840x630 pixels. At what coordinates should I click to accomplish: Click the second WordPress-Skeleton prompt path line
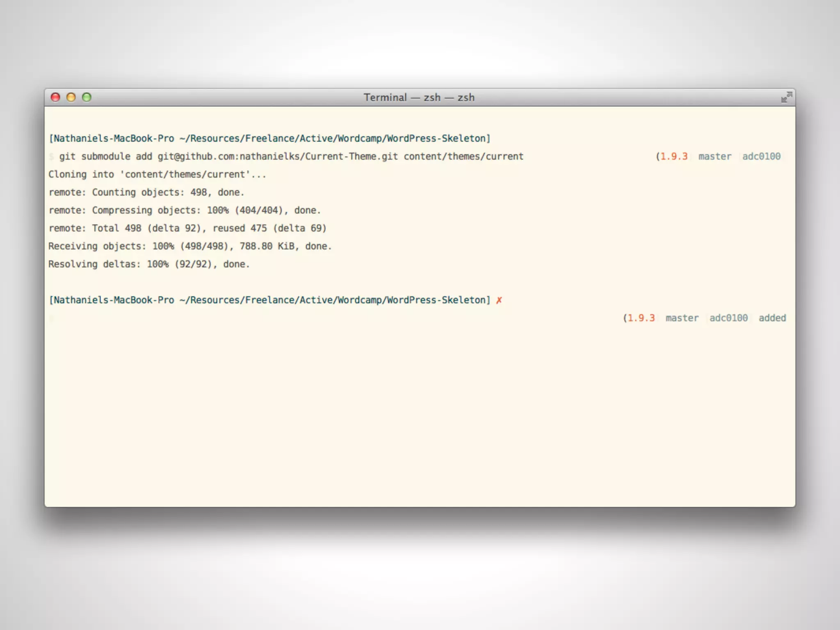(x=269, y=300)
